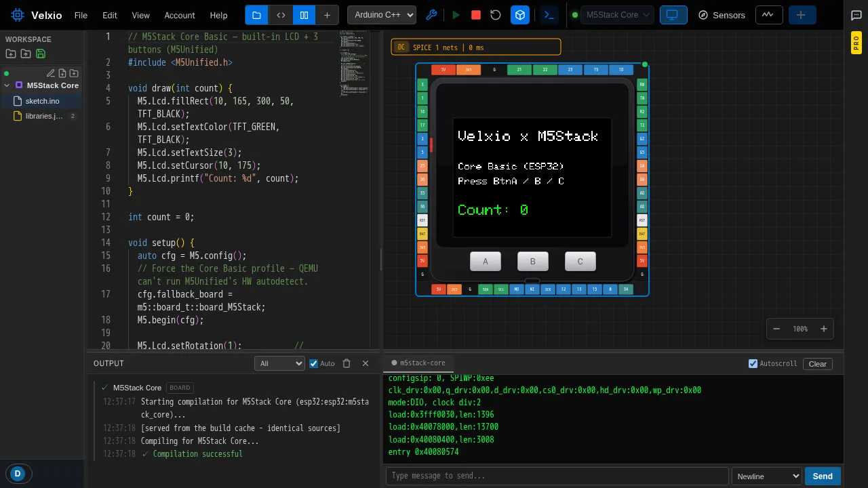
Task: Select the m5stack-core serial tab
Action: pyautogui.click(x=418, y=363)
